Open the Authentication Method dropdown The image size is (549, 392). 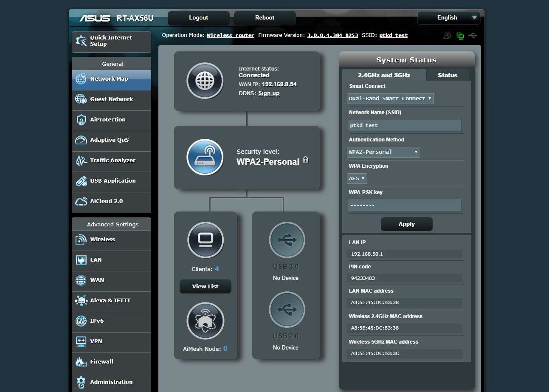click(x=383, y=152)
